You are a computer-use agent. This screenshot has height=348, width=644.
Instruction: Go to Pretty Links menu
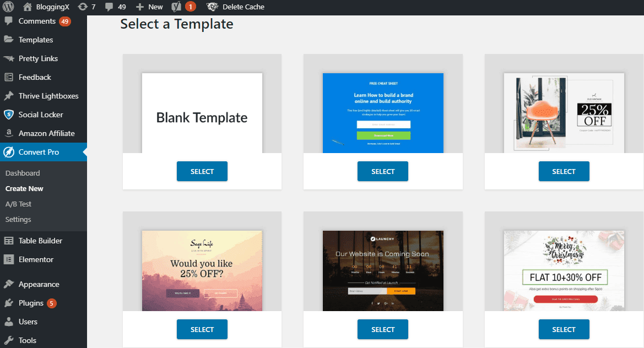[38, 58]
